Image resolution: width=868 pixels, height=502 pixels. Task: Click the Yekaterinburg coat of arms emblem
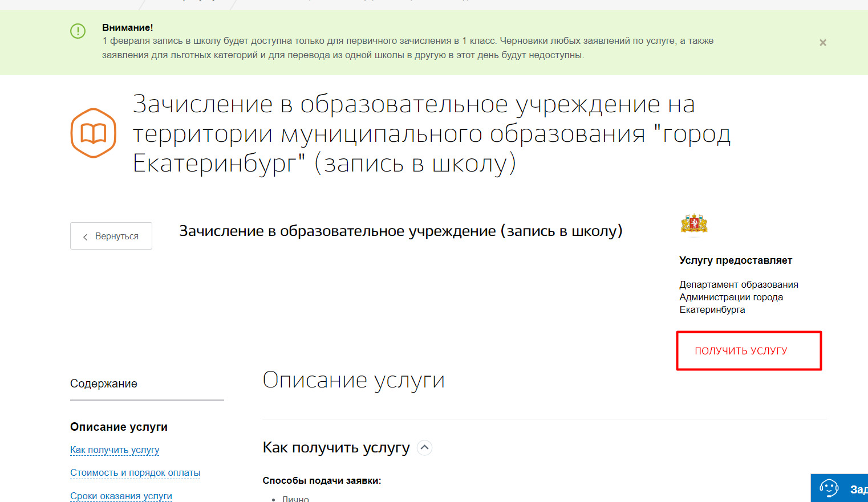coord(694,223)
